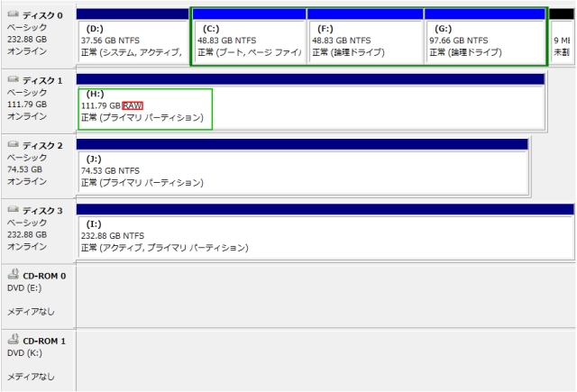
Task: Click the 正常 (ブート, ページ ファイル status of C:
Action: click(x=249, y=52)
